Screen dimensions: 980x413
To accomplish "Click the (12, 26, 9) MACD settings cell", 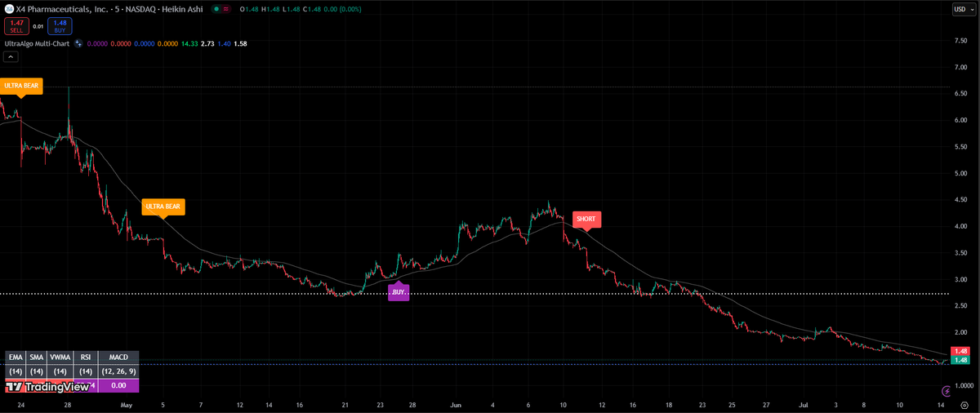I will [x=118, y=371].
